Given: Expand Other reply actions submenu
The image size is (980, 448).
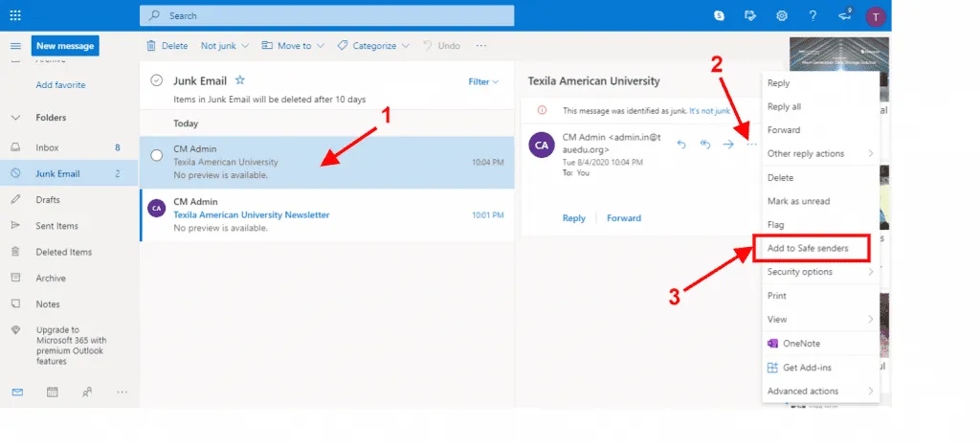Looking at the screenshot, I should pos(820,154).
